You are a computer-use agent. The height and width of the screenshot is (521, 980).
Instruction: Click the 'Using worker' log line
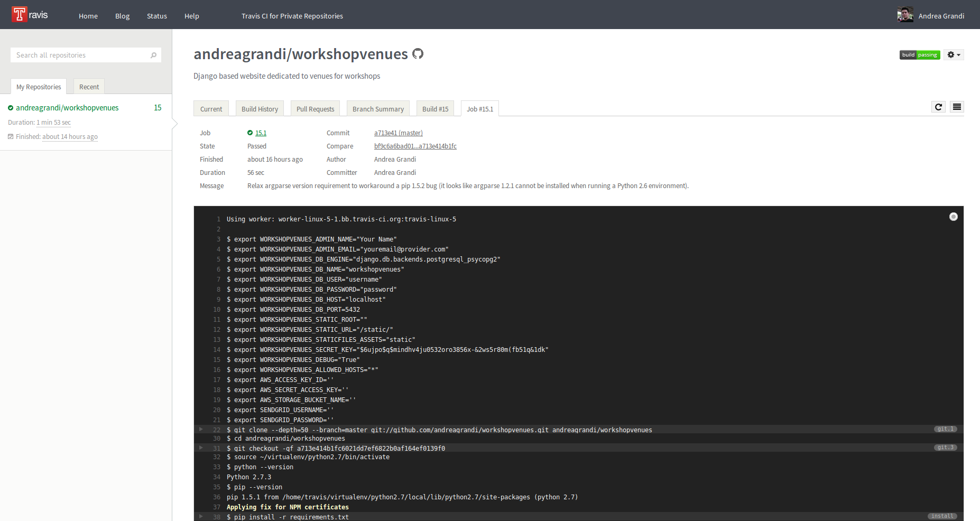coord(341,219)
